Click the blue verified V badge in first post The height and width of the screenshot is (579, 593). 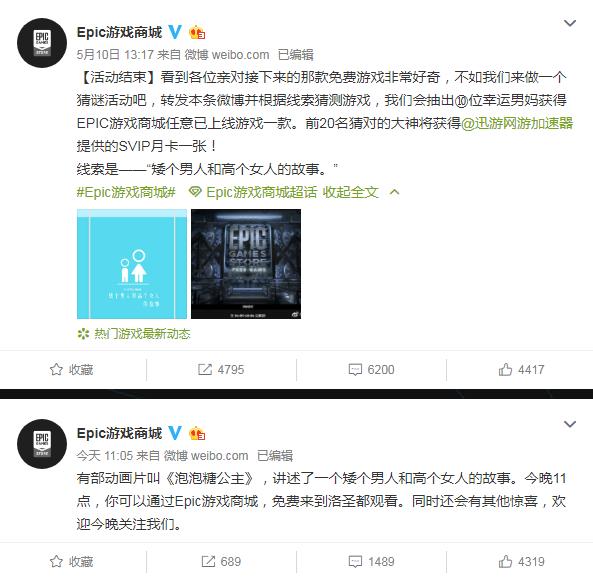[x=175, y=32]
